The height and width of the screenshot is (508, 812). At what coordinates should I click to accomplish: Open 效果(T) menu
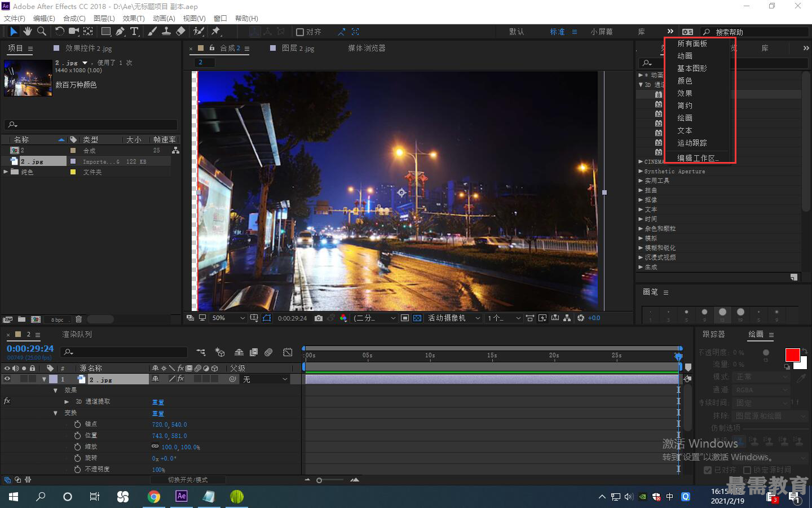(x=134, y=18)
